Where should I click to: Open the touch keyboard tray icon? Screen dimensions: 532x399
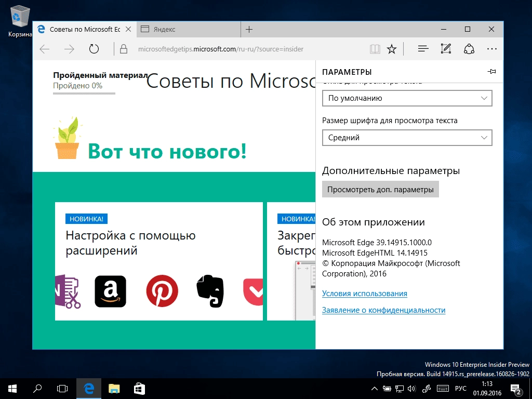(x=443, y=389)
